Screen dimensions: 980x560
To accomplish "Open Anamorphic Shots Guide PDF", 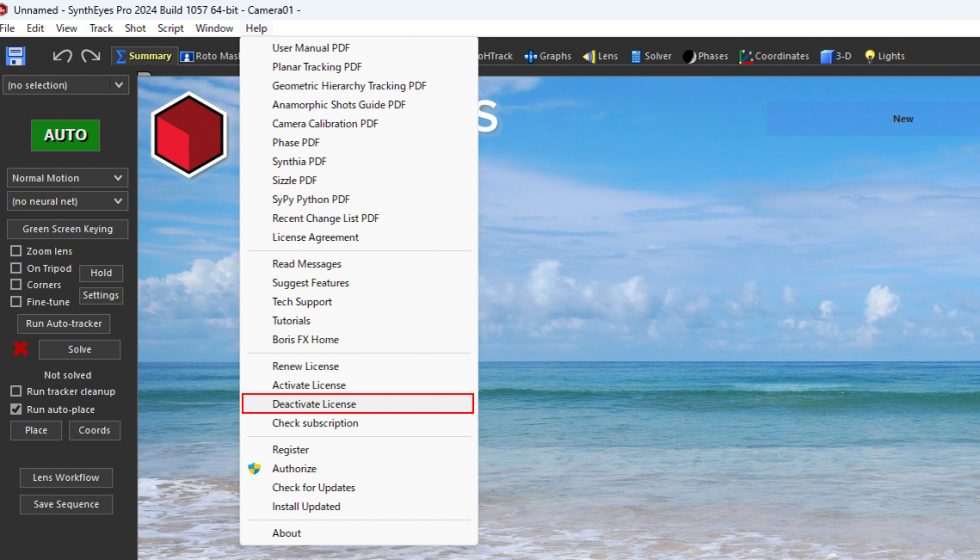I will tap(358, 104).
